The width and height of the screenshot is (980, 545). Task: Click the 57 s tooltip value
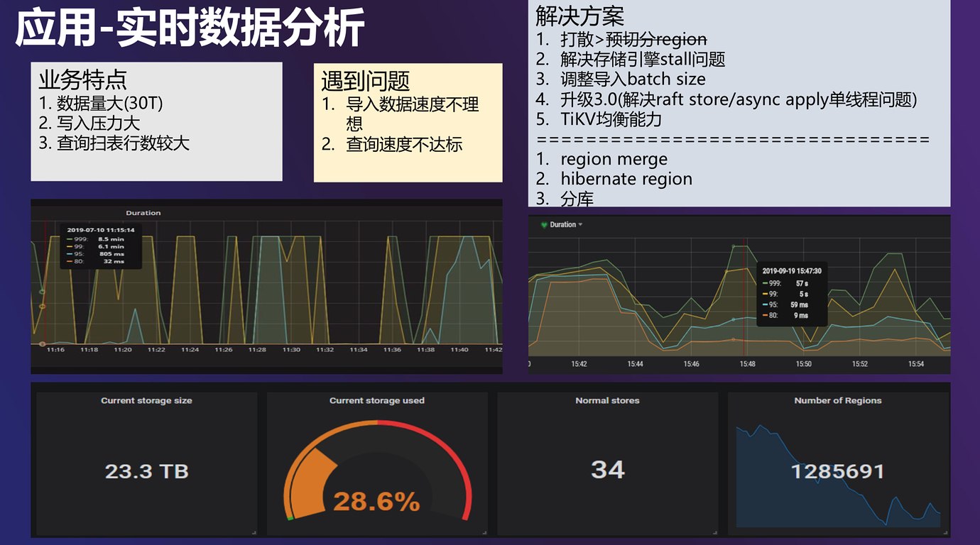(802, 284)
